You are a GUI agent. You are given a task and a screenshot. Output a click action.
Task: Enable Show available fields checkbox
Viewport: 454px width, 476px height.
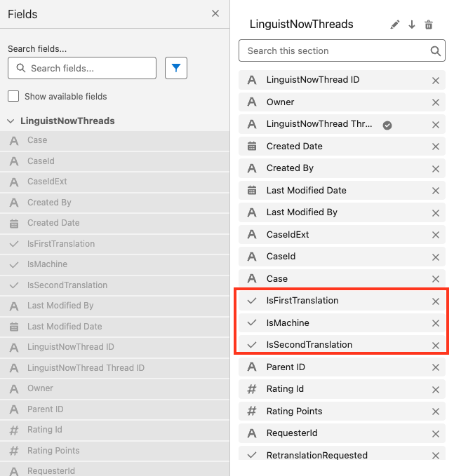coord(13,96)
